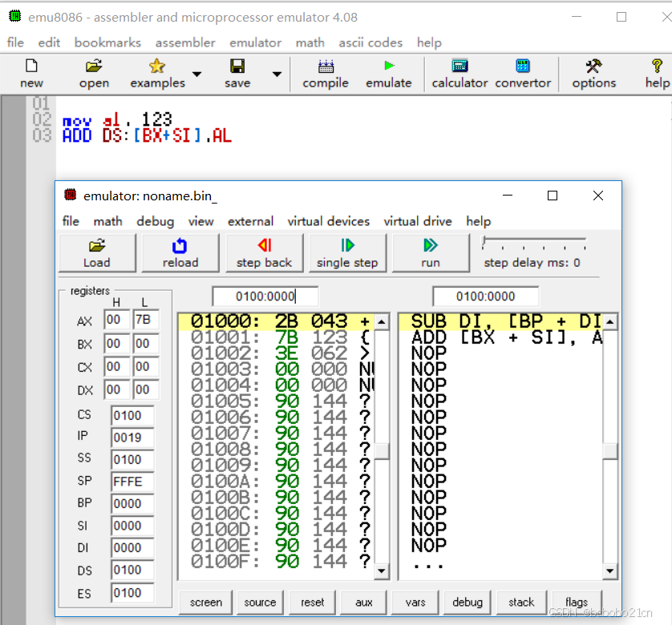Image resolution: width=672 pixels, height=625 pixels.
Task: Launch the calculator tool
Action: pos(459,73)
